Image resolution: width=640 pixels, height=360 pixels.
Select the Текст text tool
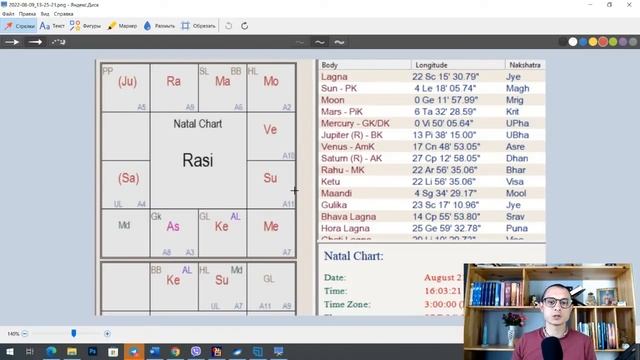(x=52, y=26)
